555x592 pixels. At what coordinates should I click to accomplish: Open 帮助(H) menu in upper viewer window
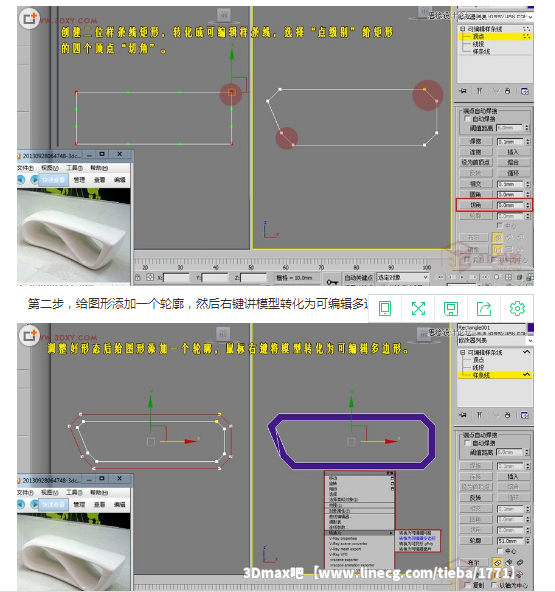99,168
